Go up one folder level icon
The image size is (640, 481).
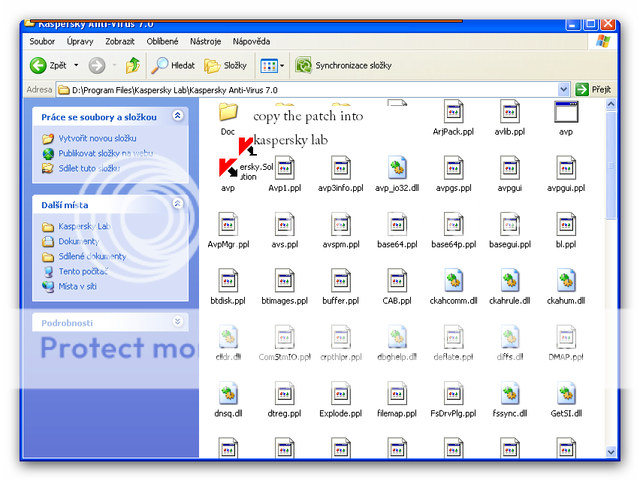pos(133,65)
